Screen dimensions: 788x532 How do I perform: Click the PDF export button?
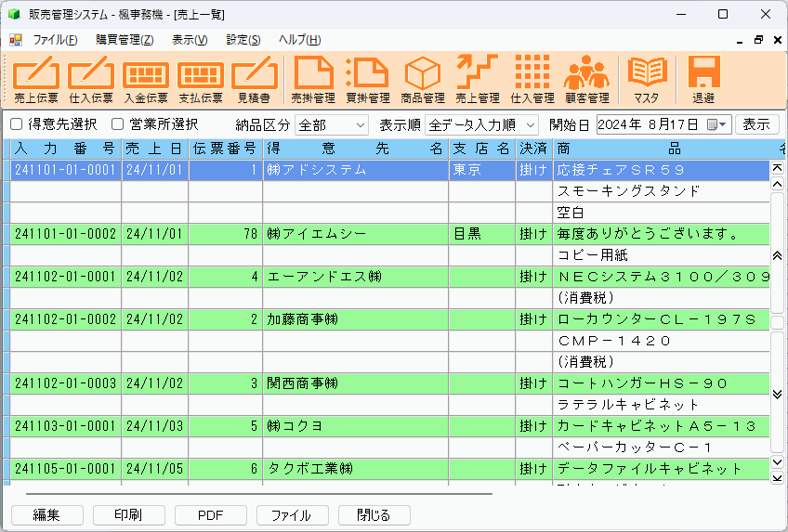[x=211, y=514]
